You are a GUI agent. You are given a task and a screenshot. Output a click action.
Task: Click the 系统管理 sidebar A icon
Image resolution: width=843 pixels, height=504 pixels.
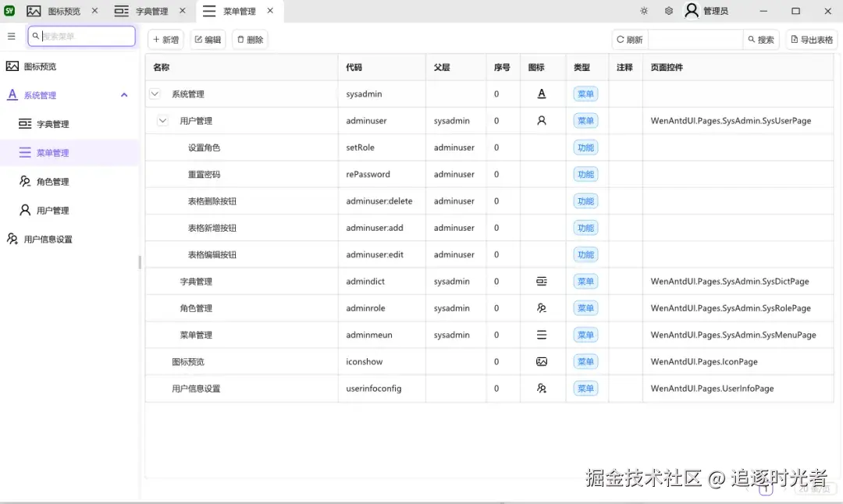[12, 95]
